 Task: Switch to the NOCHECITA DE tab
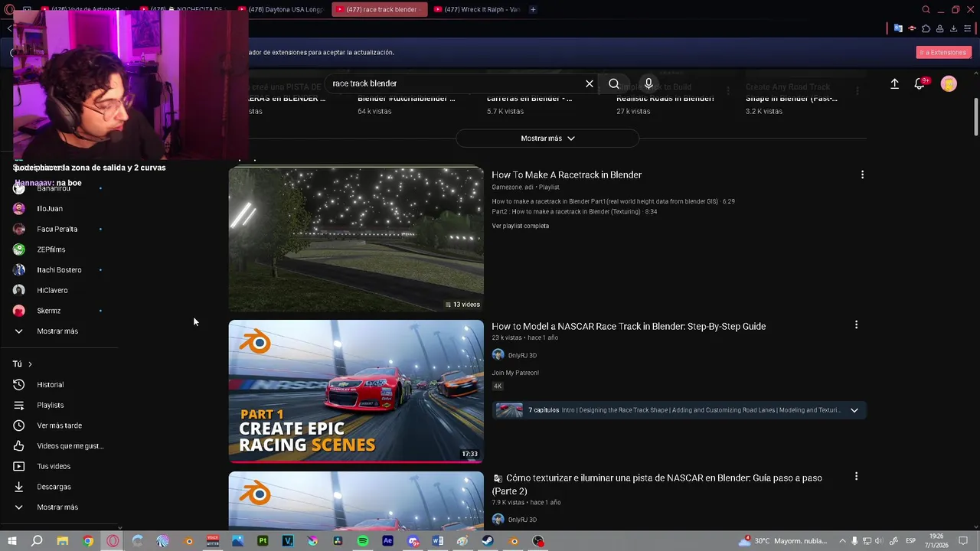(x=183, y=9)
